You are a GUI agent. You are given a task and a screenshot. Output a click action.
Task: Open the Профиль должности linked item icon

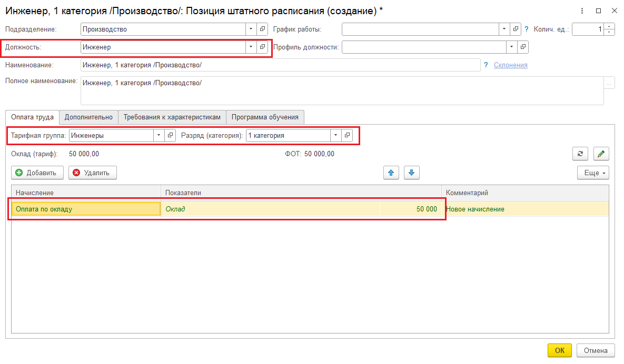tap(523, 47)
